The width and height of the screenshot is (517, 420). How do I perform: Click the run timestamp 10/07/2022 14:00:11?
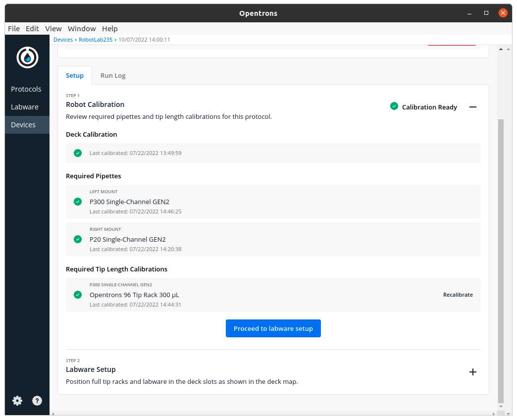click(145, 40)
